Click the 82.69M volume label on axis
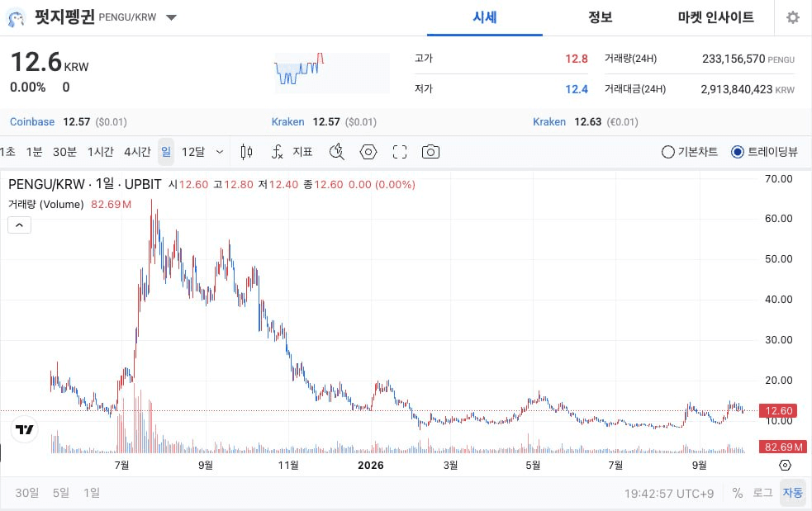The width and height of the screenshot is (812, 511). (783, 447)
